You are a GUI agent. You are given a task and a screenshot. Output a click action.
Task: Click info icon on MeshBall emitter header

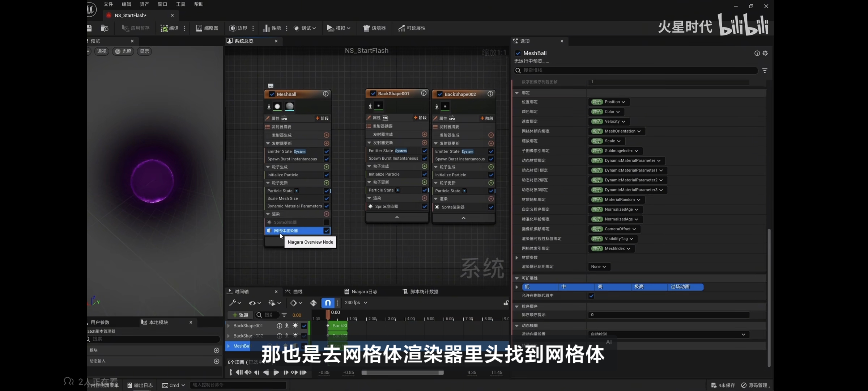326,94
